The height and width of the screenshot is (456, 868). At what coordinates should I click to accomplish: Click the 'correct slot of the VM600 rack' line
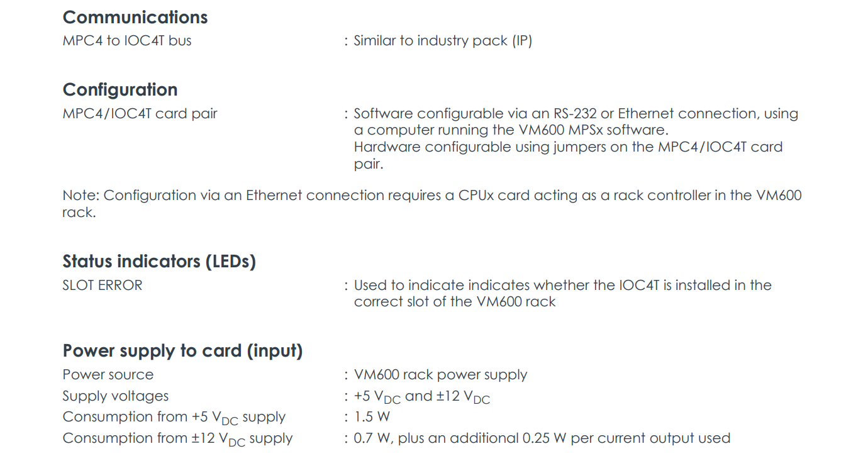click(455, 302)
